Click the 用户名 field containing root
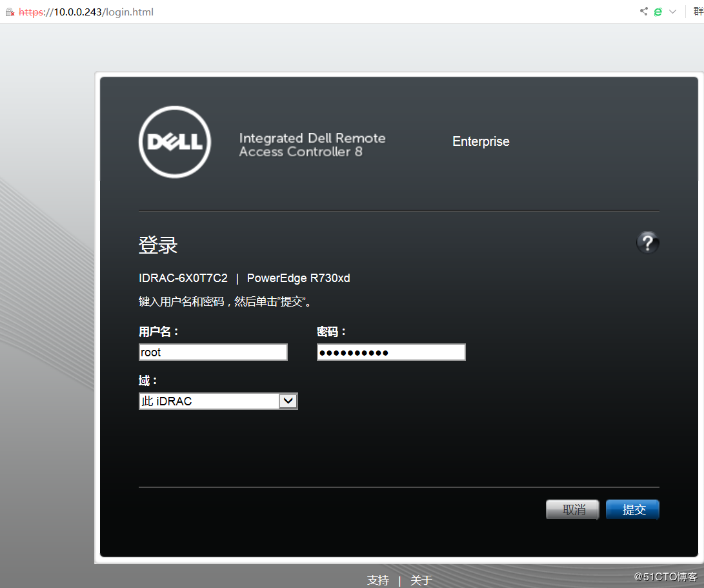The image size is (704, 588). pyautogui.click(x=214, y=352)
